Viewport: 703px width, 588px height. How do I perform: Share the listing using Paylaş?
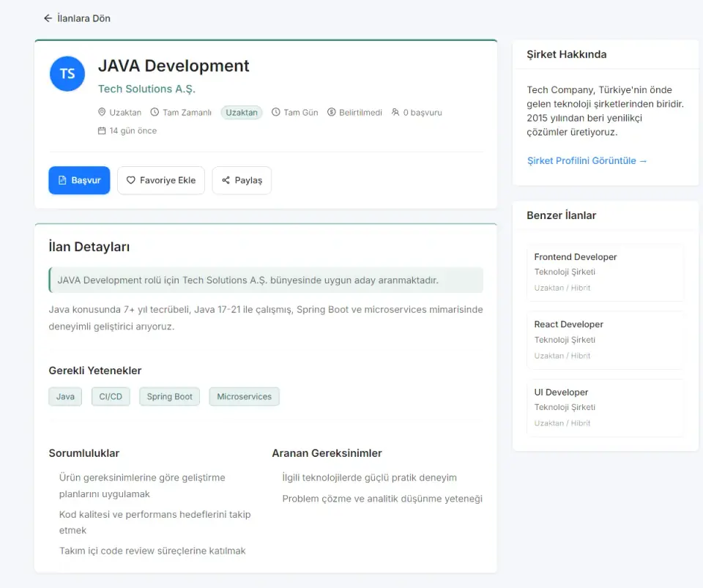(x=242, y=180)
